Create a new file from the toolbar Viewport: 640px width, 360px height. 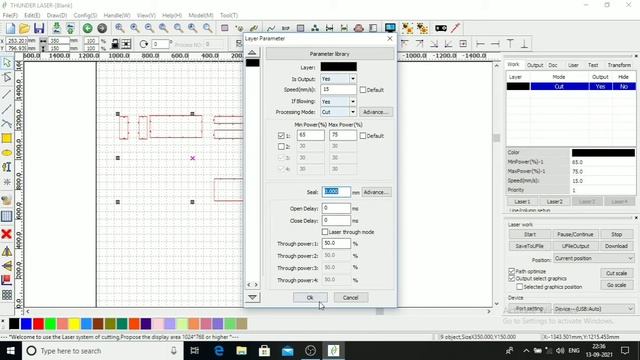click(11, 28)
